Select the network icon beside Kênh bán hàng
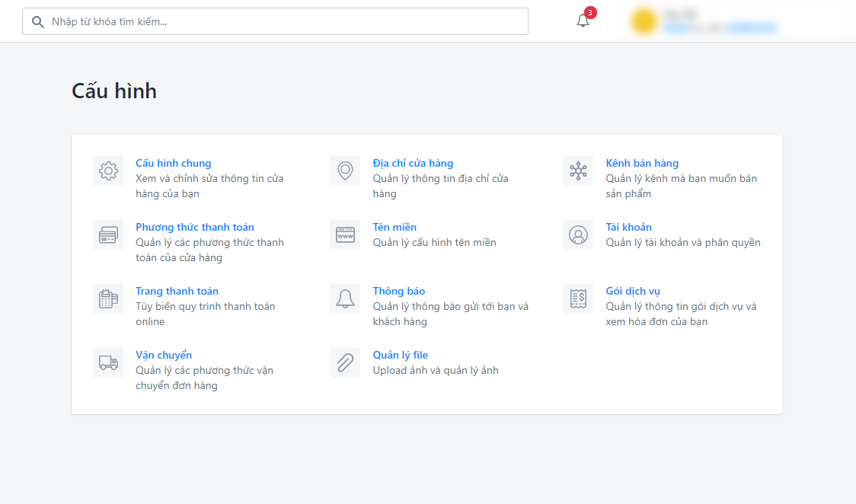The height and width of the screenshot is (504, 856). (577, 171)
